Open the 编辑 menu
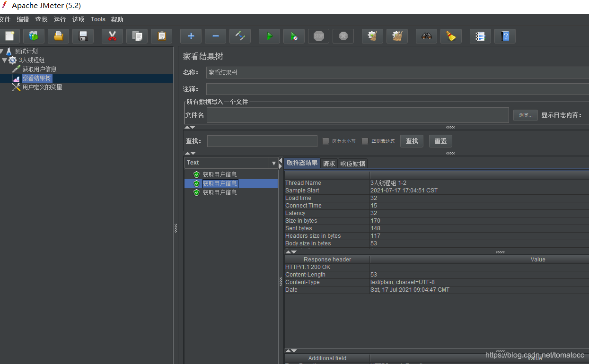The height and width of the screenshot is (364, 589). pos(23,19)
